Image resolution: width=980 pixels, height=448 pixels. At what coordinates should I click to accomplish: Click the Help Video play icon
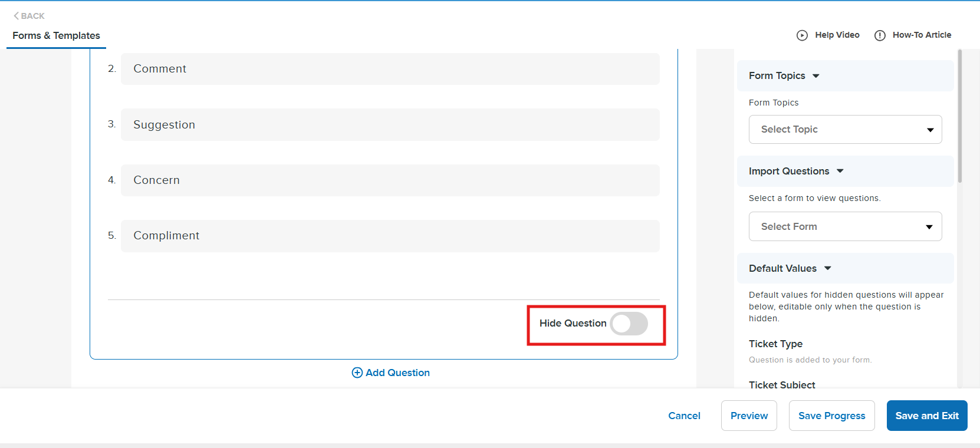(x=802, y=35)
